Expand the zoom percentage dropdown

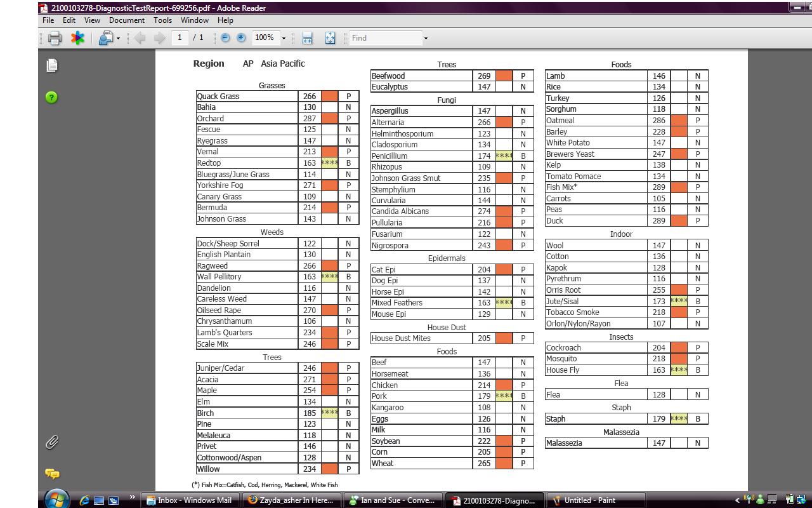point(284,38)
